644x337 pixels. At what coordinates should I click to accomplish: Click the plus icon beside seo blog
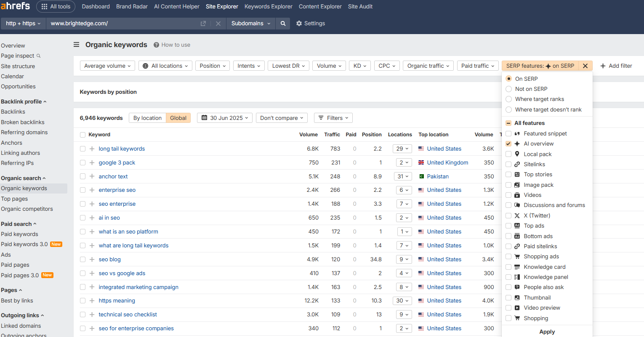coord(92,259)
